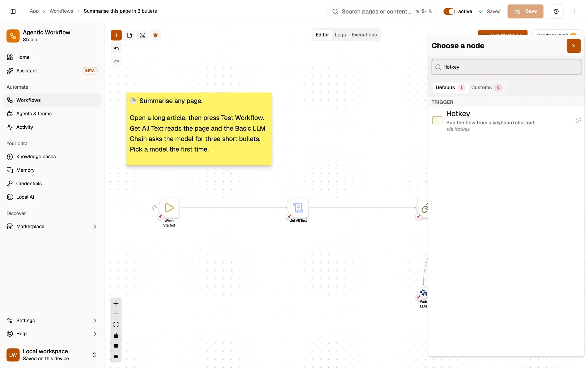
Task: Toggle the workflow active switch
Action: [449, 11]
